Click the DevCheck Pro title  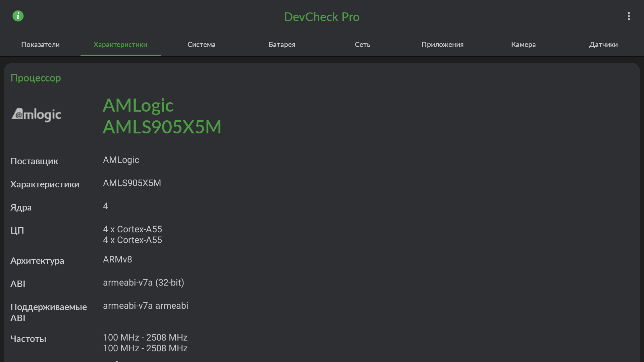(x=321, y=17)
